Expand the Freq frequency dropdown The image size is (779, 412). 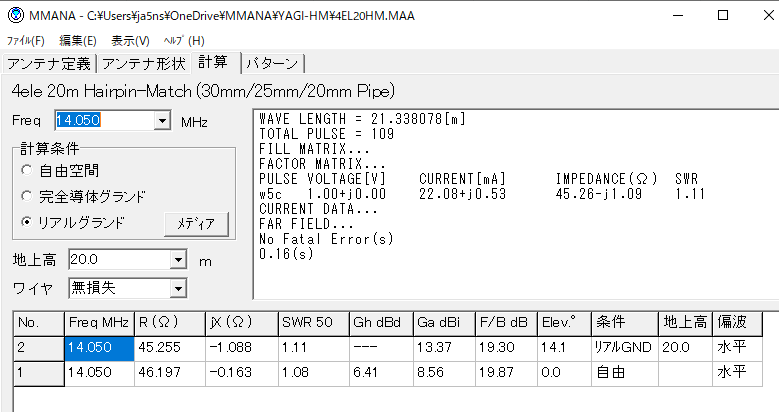(162, 121)
